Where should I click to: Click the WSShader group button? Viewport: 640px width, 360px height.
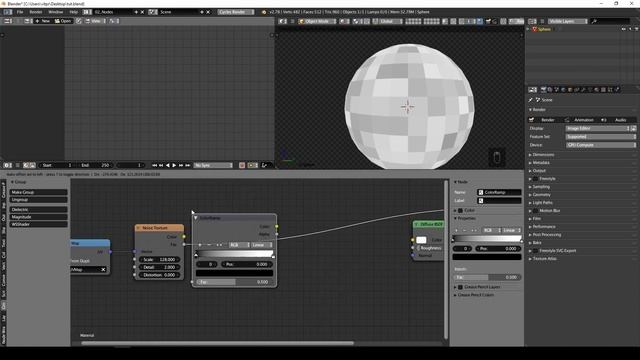(39, 224)
